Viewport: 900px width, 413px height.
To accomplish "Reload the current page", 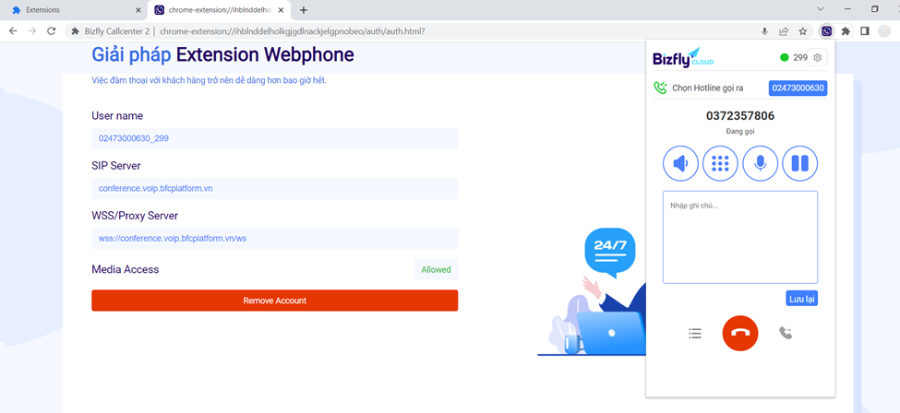I will pyautogui.click(x=51, y=31).
